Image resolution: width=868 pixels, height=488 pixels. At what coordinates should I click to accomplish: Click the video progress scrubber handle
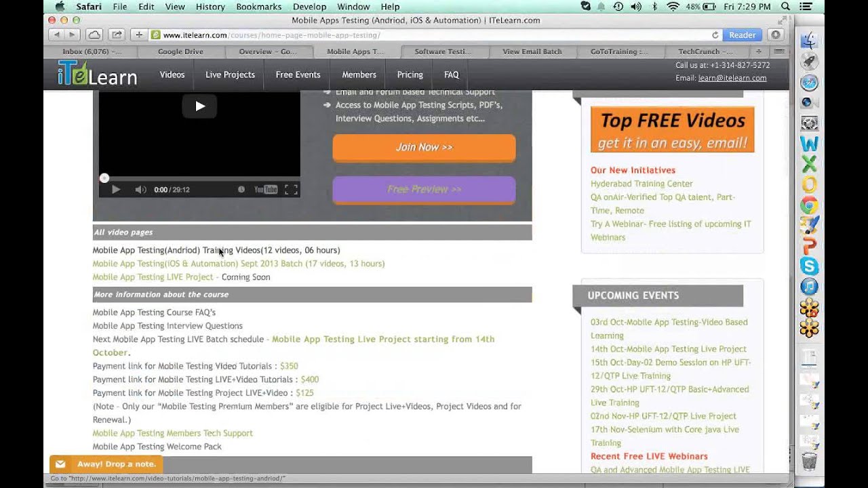tap(104, 178)
